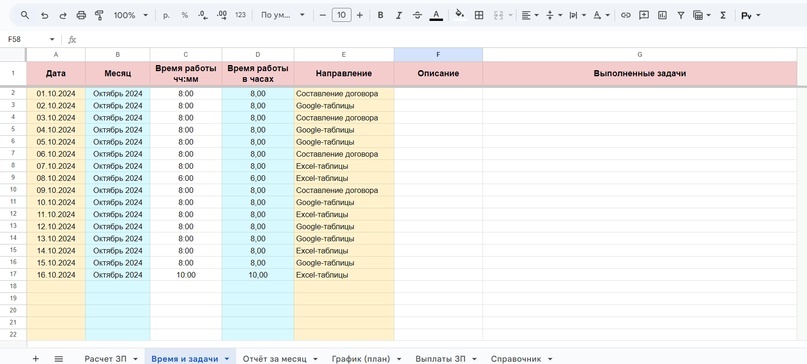
Task: Decrease font size with minus button
Action: click(x=323, y=15)
